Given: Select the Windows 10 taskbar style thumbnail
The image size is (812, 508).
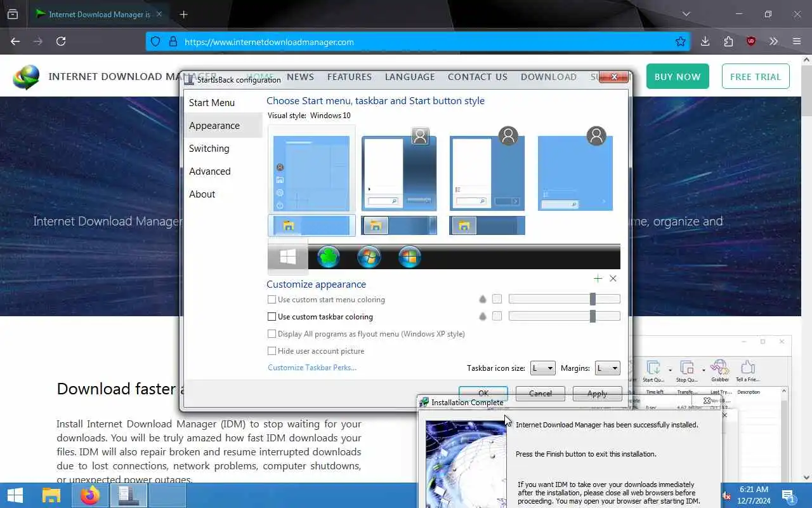Looking at the screenshot, I should point(311,225).
